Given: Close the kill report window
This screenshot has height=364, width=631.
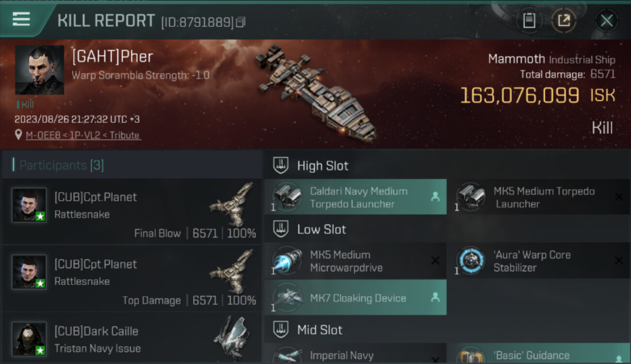Looking at the screenshot, I should pyautogui.click(x=606, y=21).
